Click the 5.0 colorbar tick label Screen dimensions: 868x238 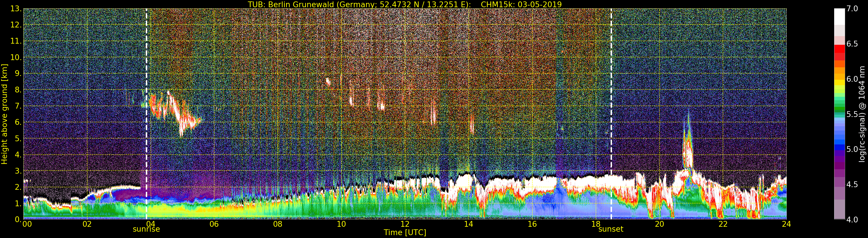(x=852, y=149)
